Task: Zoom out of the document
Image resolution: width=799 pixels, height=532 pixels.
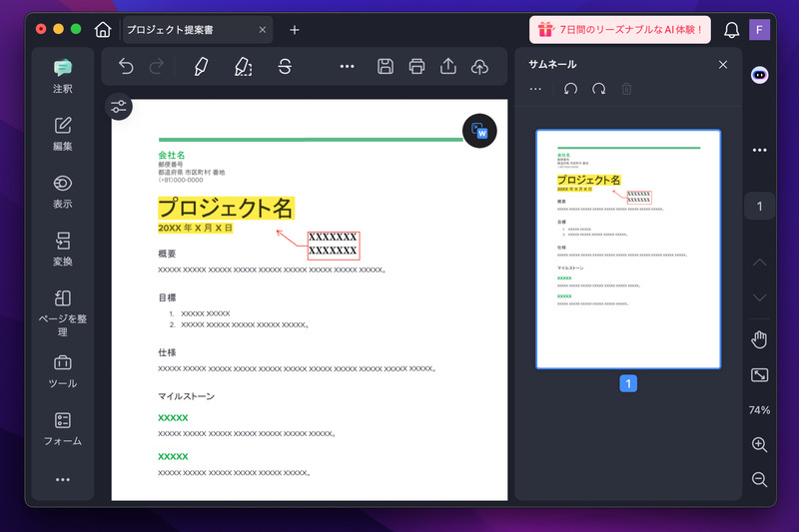Action: 760,479
